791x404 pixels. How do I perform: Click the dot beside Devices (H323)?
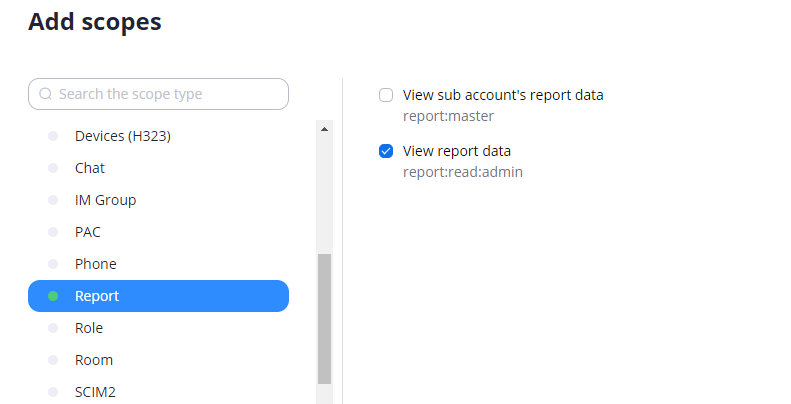[53, 136]
